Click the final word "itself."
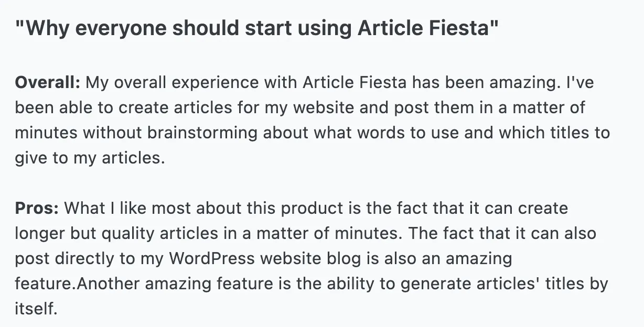 point(35,309)
